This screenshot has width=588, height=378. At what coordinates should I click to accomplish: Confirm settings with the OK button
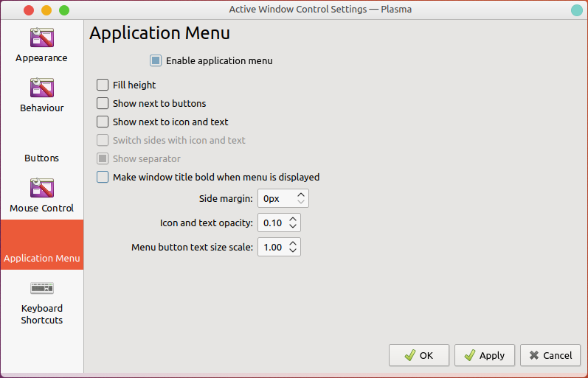pyautogui.click(x=419, y=355)
